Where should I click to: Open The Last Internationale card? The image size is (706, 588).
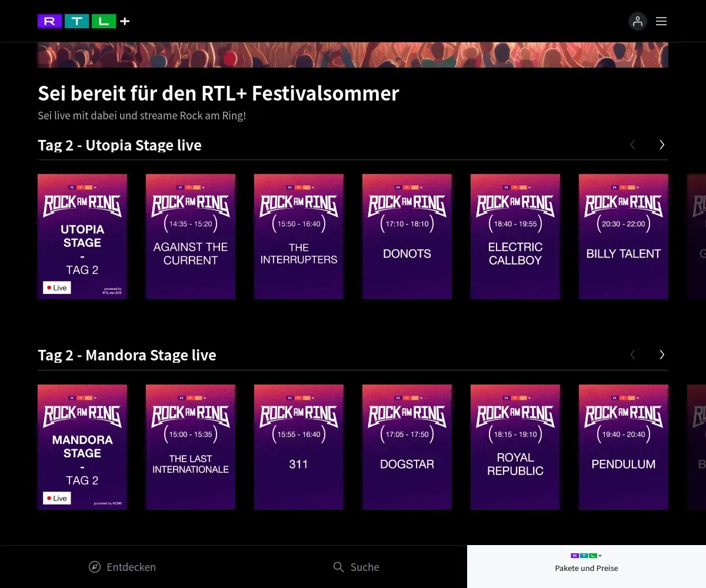point(191,447)
